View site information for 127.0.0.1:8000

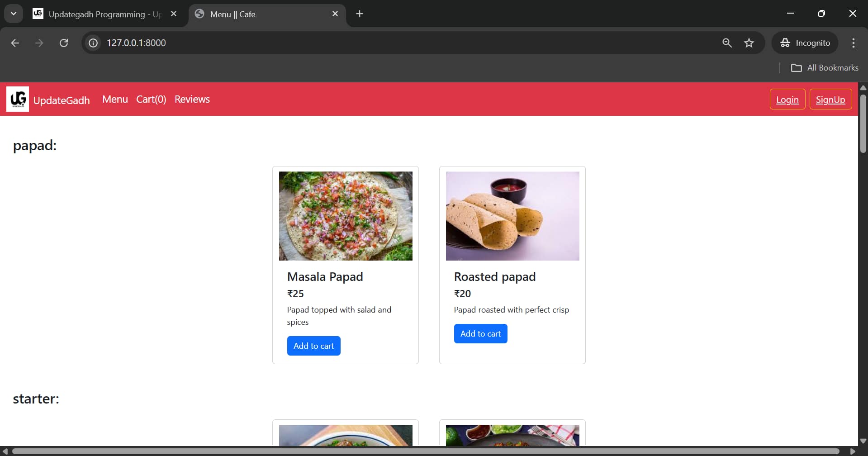(93, 43)
